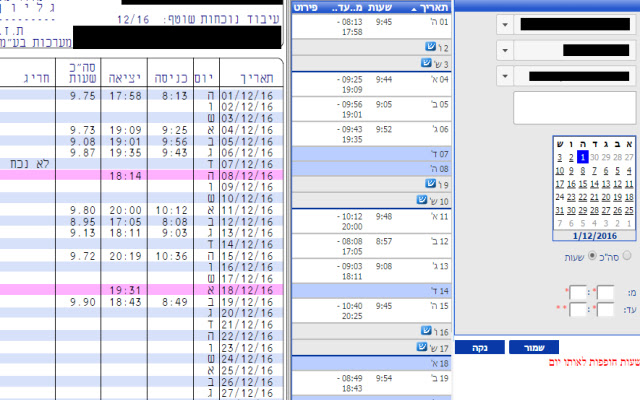Image resolution: width=640 pixels, height=400 pixels.
Task: Select day 31 in the calendar
Action: (x=560, y=211)
